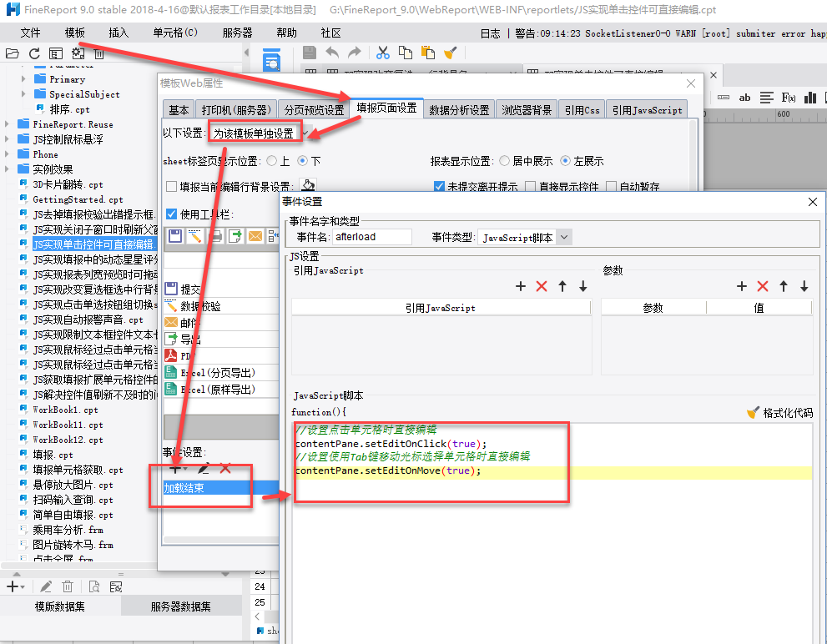Cut selection with the scissors icon

(x=383, y=53)
